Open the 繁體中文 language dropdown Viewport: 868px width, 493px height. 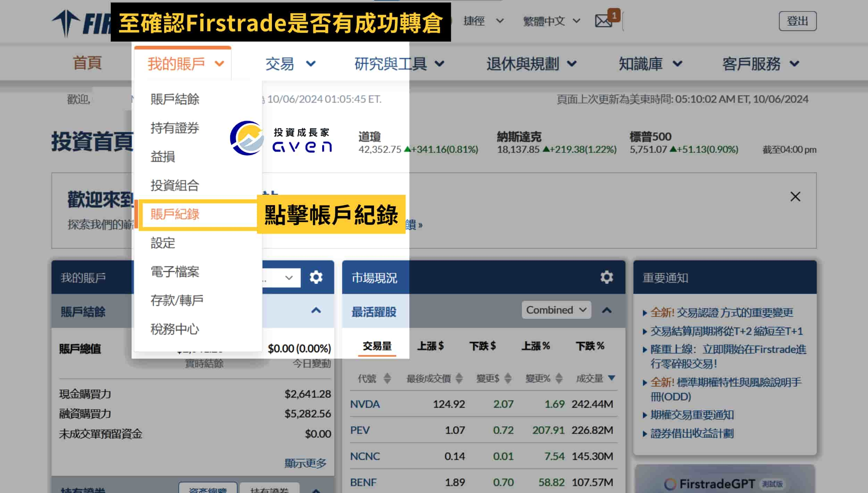pyautogui.click(x=551, y=21)
